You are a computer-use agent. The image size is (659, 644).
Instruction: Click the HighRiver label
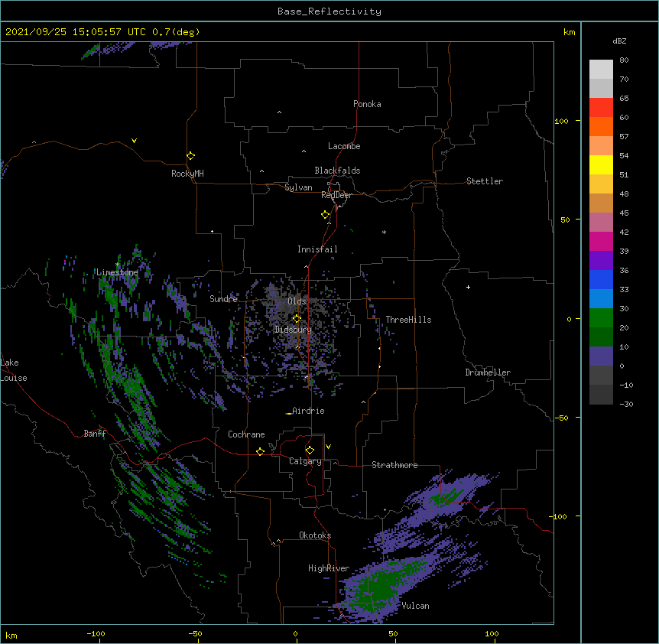329,568
